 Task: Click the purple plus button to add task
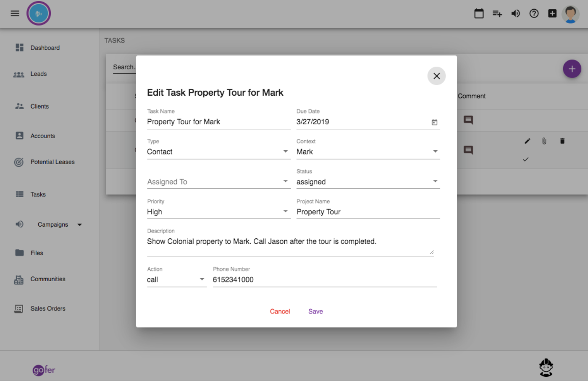point(572,68)
